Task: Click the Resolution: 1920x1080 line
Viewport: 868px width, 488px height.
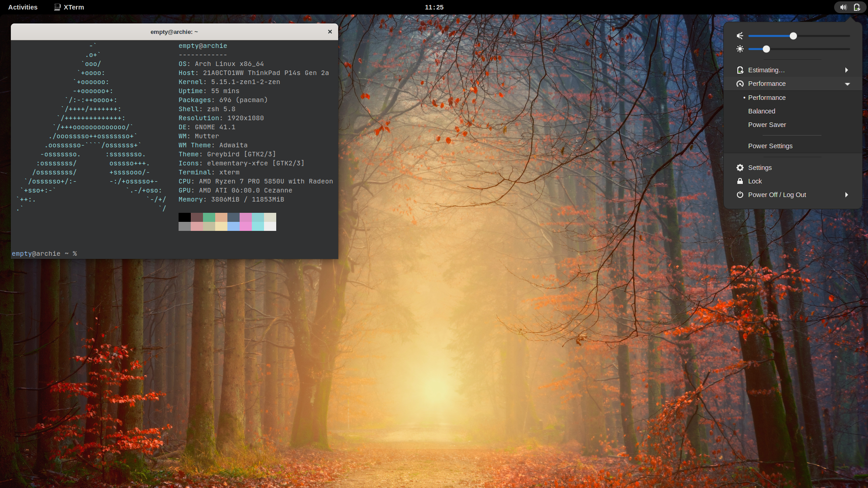Action: click(221, 118)
